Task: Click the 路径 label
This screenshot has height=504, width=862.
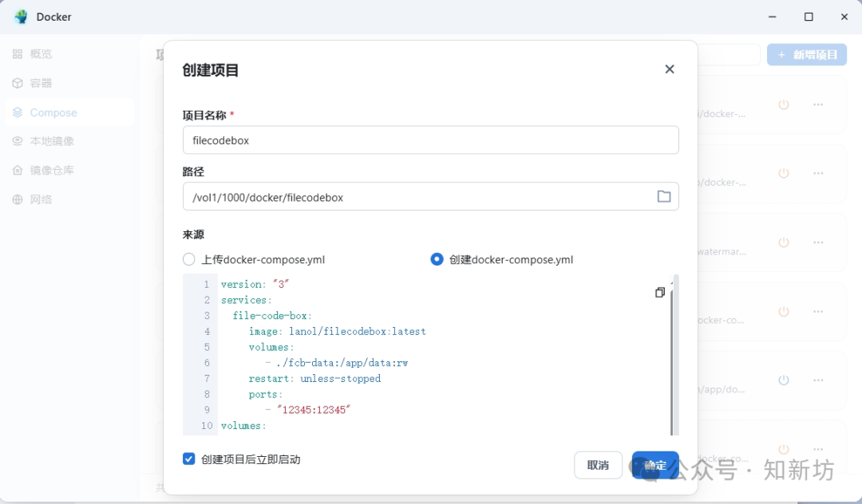Action: point(193,171)
